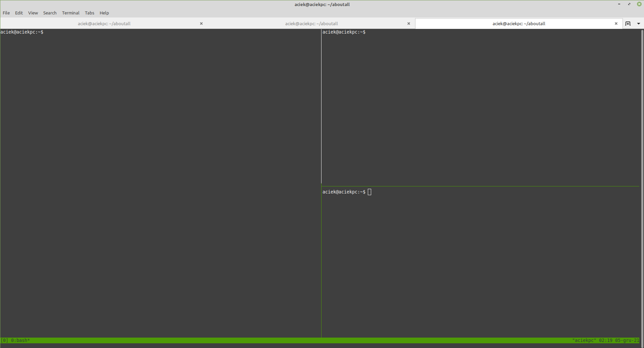Close the second aboutall tab
Image resolution: width=644 pixels, height=348 pixels.
(x=408, y=24)
